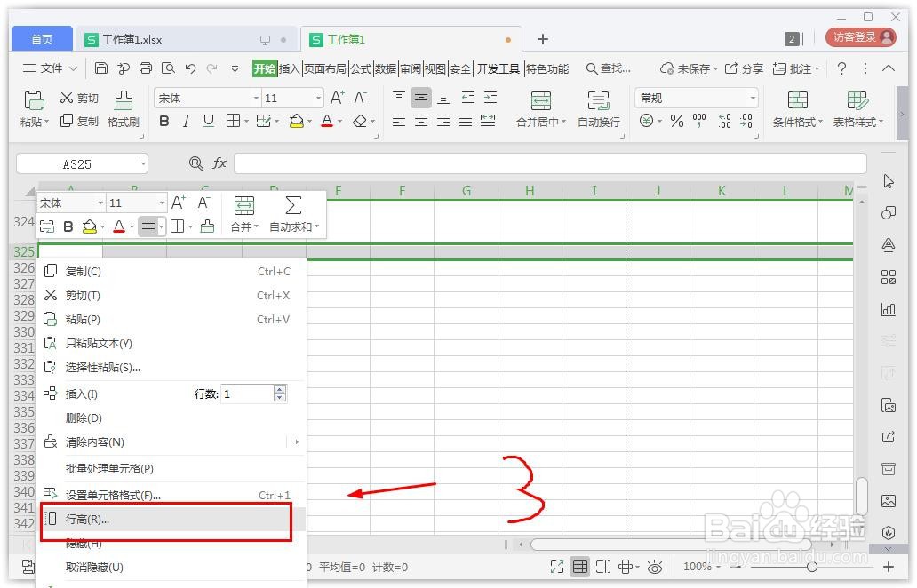Add a new document tab with plus

click(x=543, y=39)
